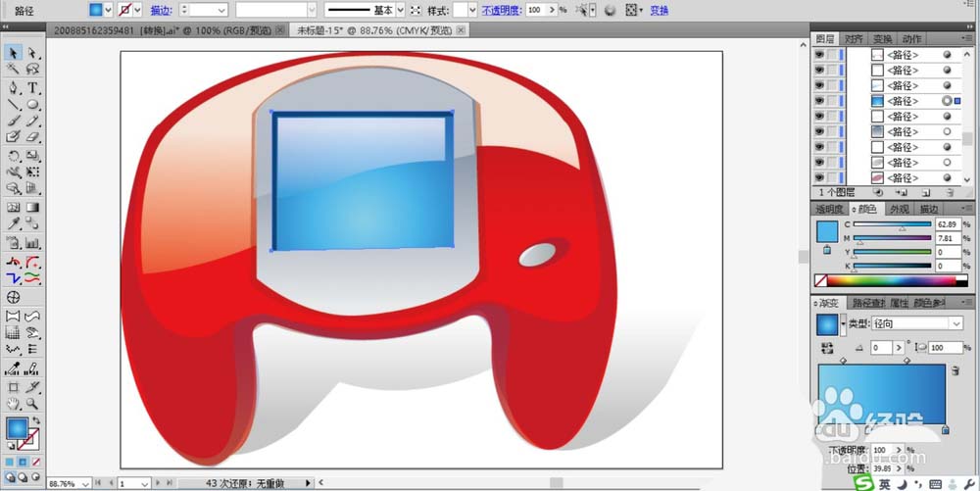
Task: Select the Scale tool
Action: 32,156
